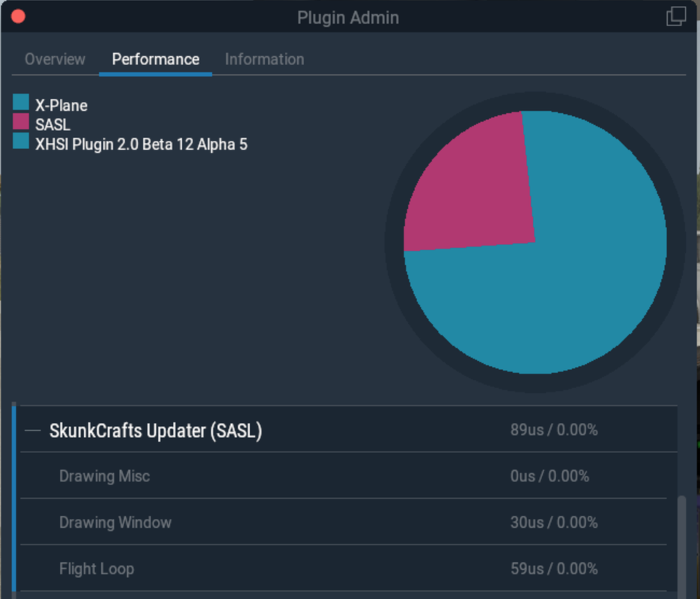Click the 89us / 0.00% value
700x599 pixels.
554,430
